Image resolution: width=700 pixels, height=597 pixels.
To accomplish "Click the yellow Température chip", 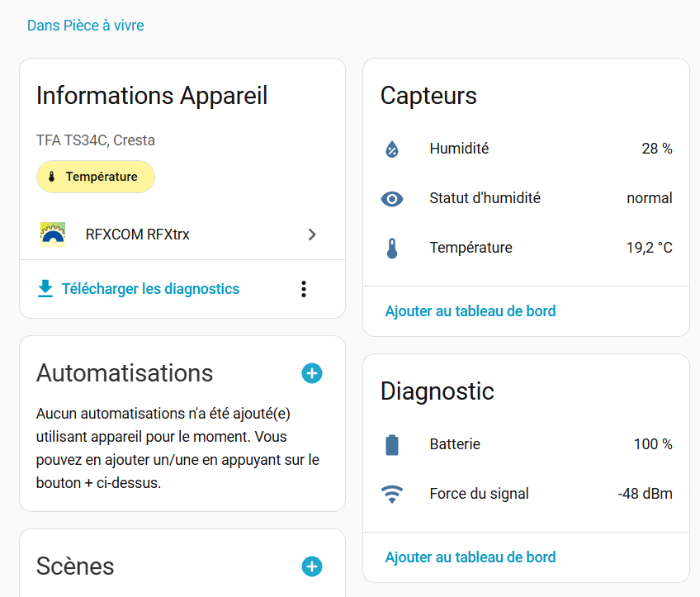I will click(x=96, y=177).
